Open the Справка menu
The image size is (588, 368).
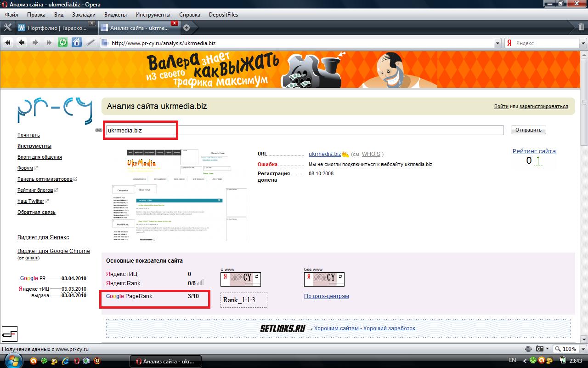tap(190, 15)
